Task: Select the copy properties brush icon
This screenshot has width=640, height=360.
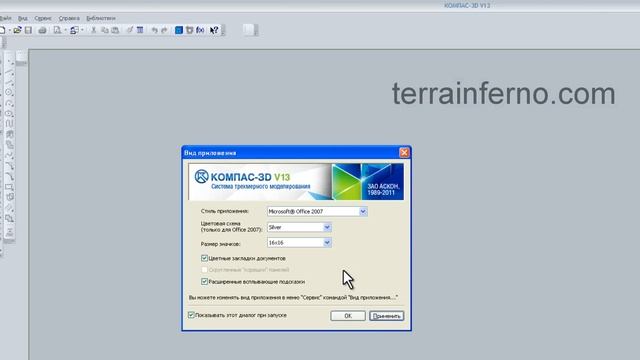Action: [129, 30]
